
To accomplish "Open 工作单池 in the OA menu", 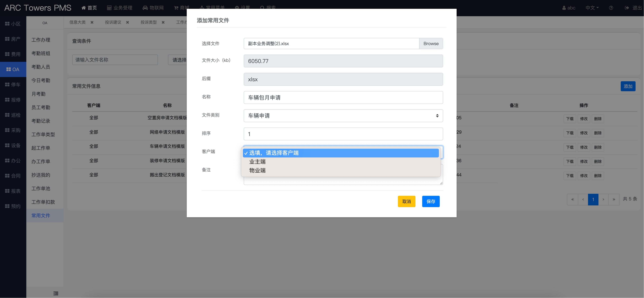I will [41, 188].
